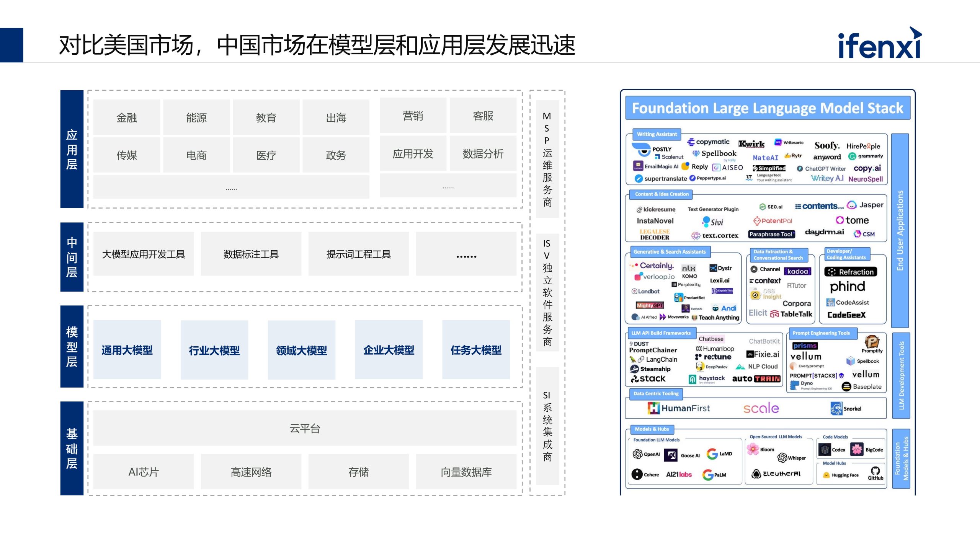Image resolution: width=980 pixels, height=551 pixels.
Task: Click the LLM Development Tools side bar
Action: coord(901,375)
